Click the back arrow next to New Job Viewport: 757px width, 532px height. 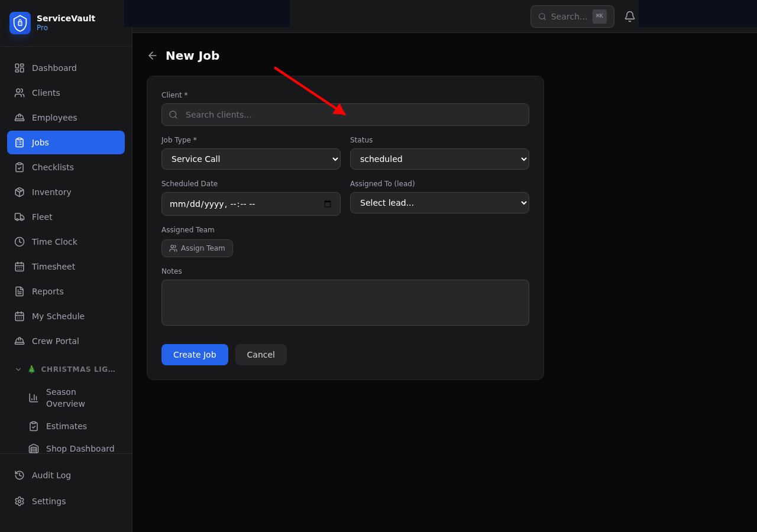152,55
